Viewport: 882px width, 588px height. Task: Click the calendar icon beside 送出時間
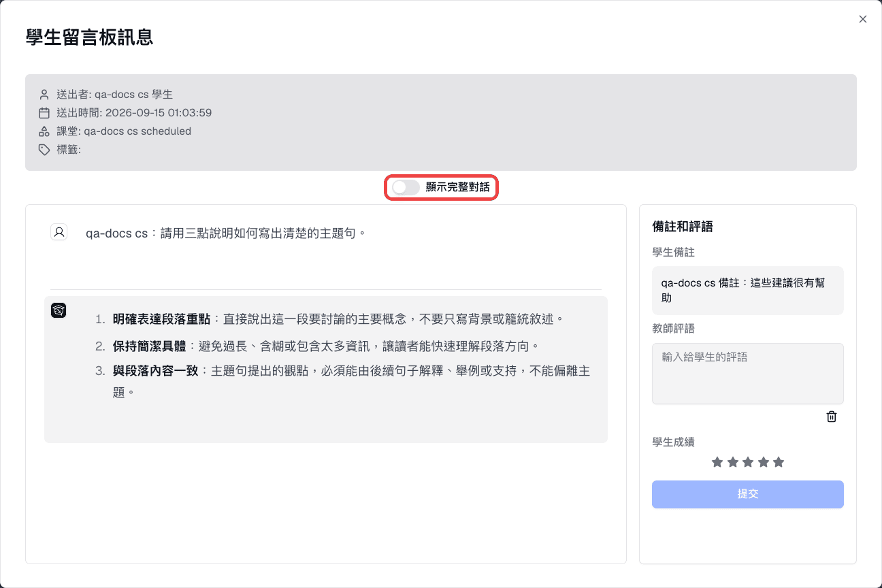[x=44, y=113]
